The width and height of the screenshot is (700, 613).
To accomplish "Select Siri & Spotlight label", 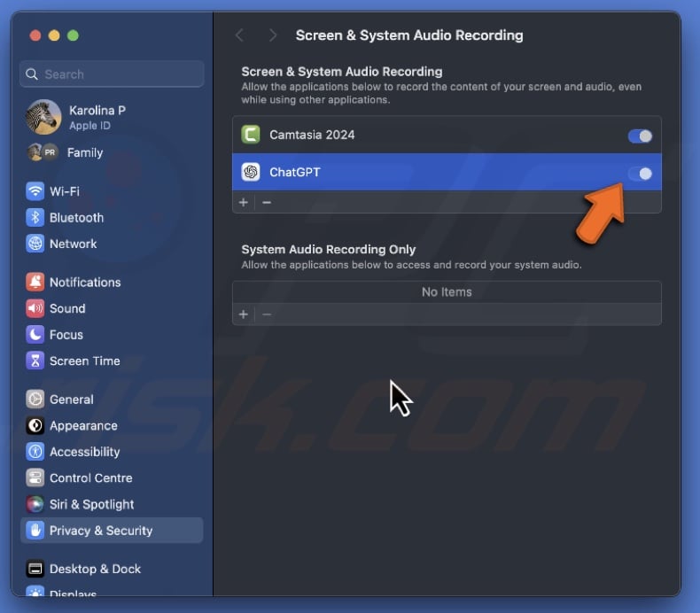I will coord(91,505).
